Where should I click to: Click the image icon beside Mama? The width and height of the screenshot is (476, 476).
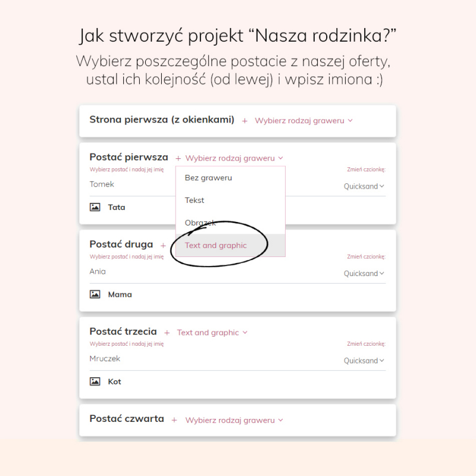pos(95,295)
